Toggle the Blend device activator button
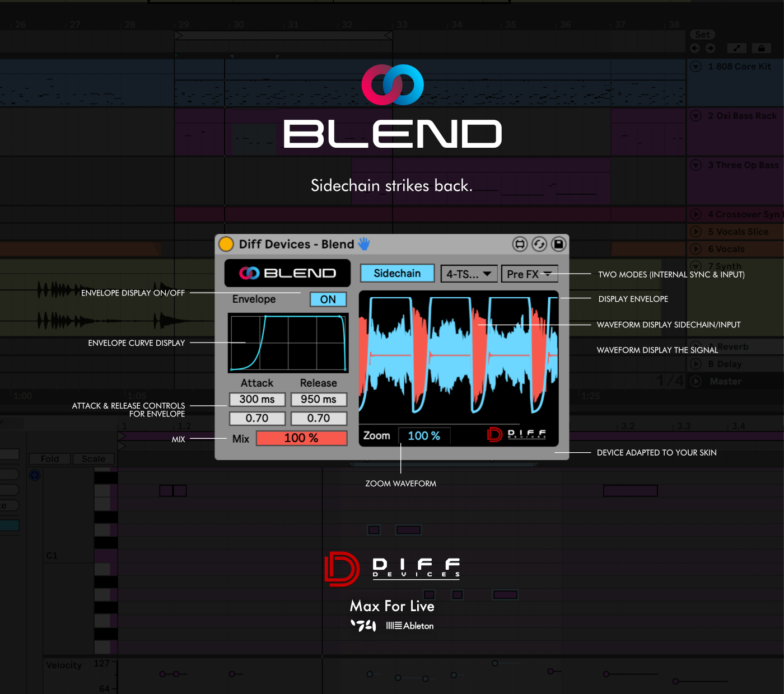Screen dimensions: 784x694 pyautogui.click(x=226, y=244)
